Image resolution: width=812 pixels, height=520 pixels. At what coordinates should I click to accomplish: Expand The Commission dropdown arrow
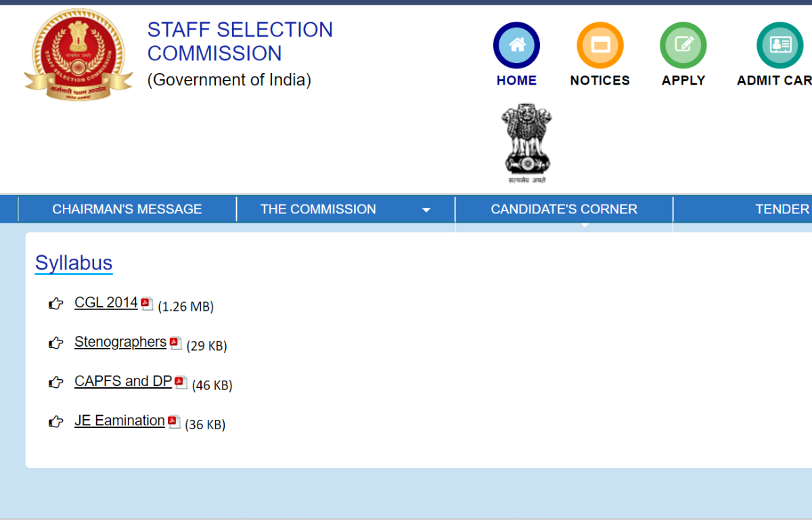pos(426,210)
